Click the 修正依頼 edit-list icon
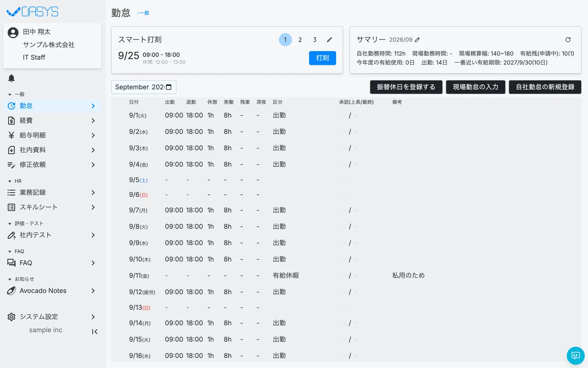The height and width of the screenshot is (368, 588). click(11, 165)
